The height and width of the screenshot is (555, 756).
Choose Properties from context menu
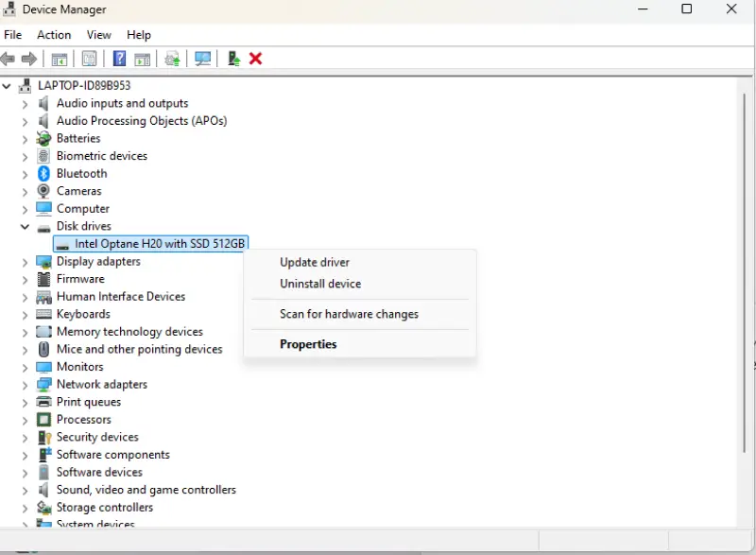pos(308,343)
